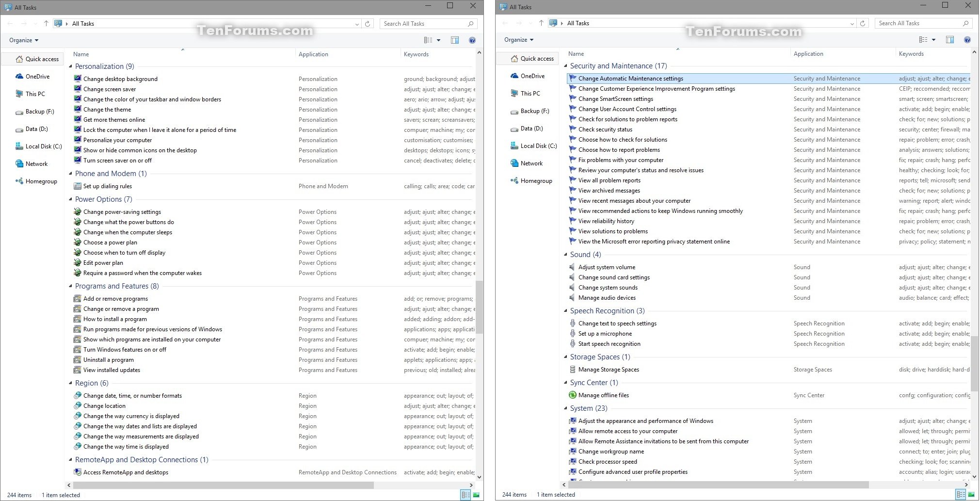Click the icon beside 'Change desktop background'
Image resolution: width=980 pixels, height=501 pixels.
(78, 79)
